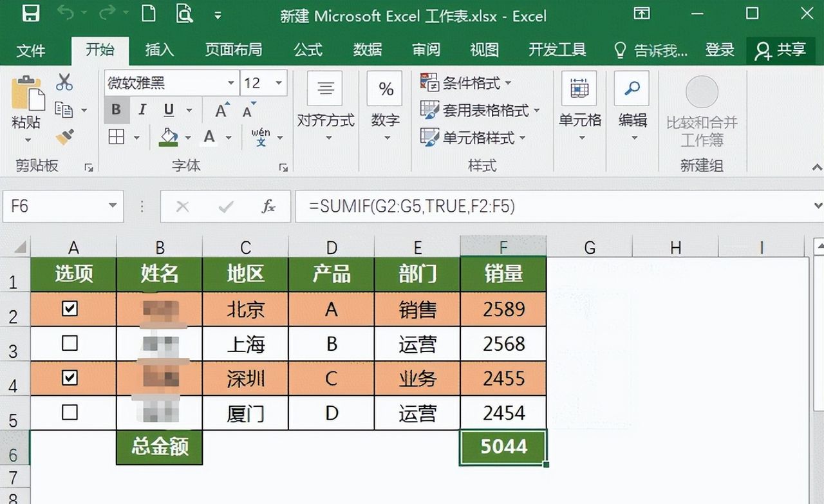Toggle Bold formatting in the Font group

[116, 109]
